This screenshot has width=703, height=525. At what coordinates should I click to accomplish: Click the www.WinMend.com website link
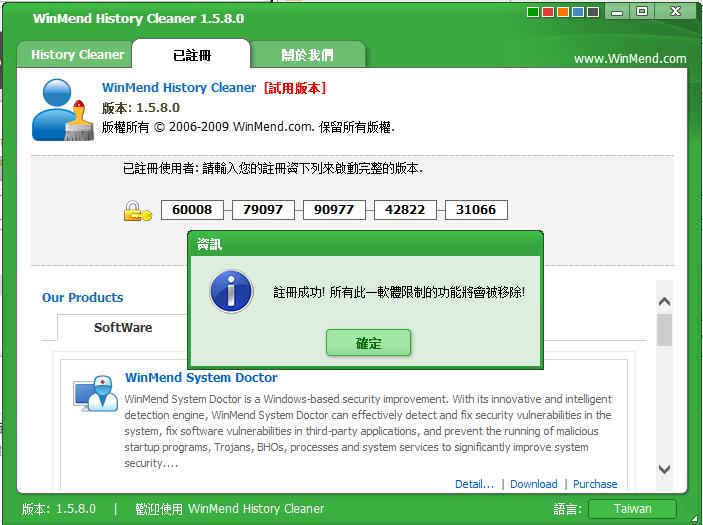pyautogui.click(x=630, y=59)
